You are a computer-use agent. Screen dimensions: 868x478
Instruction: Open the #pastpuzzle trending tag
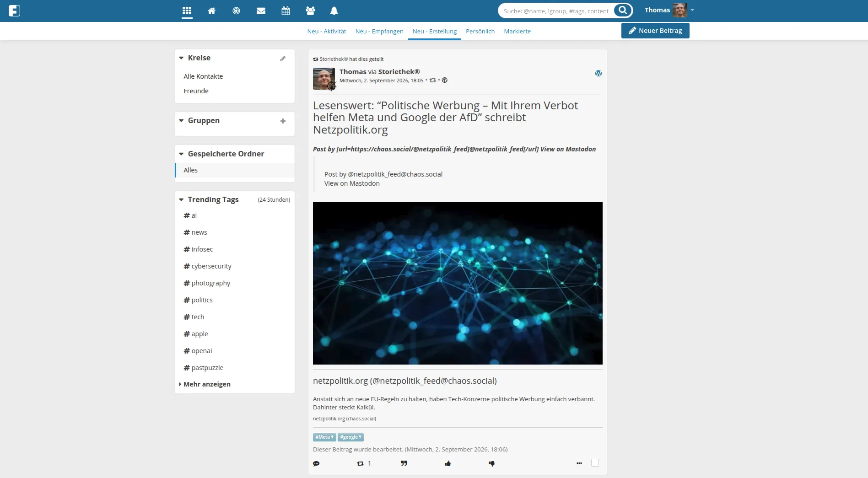point(204,368)
